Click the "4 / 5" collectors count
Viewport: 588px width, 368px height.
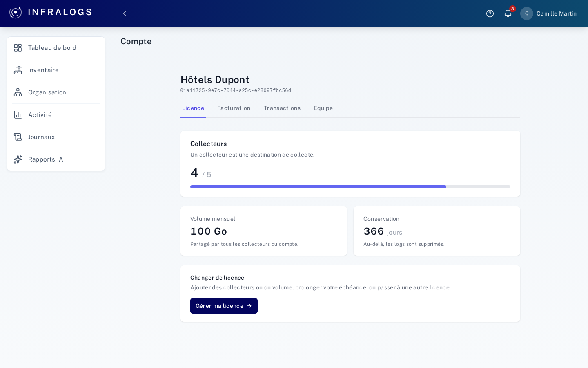pos(201,173)
